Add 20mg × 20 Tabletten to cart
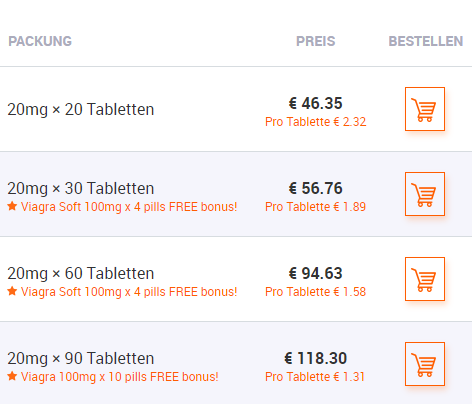This screenshot has height=404, width=472. [425, 109]
